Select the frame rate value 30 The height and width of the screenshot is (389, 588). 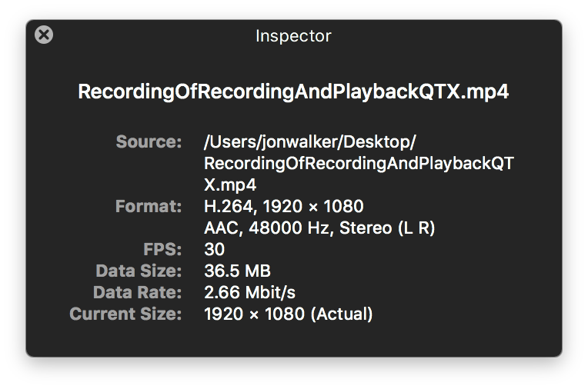click(214, 249)
